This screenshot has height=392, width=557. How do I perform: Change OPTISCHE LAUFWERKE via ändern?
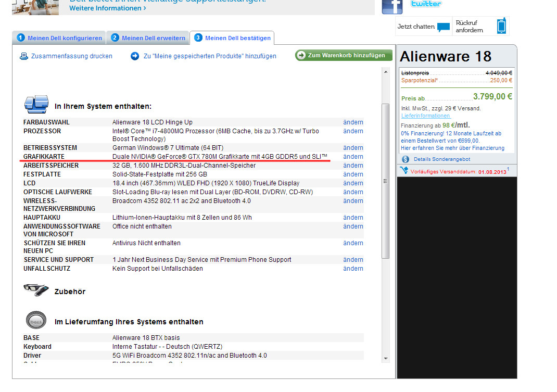tap(353, 192)
